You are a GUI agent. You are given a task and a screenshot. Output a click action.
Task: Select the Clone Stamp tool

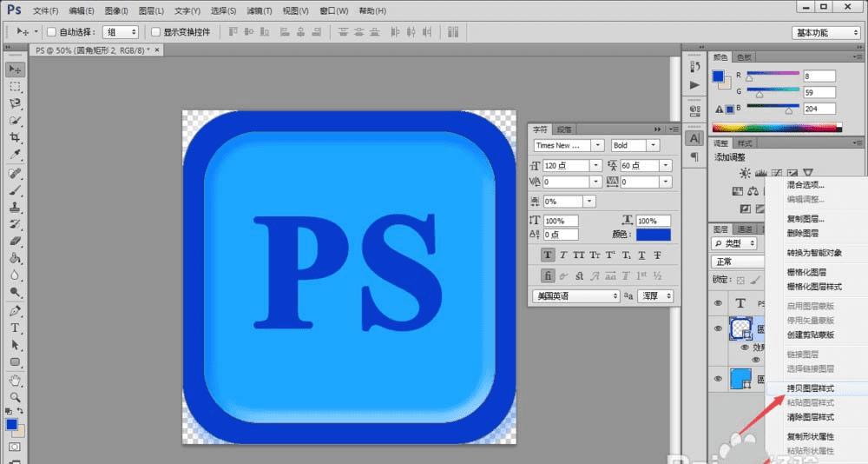(15, 207)
